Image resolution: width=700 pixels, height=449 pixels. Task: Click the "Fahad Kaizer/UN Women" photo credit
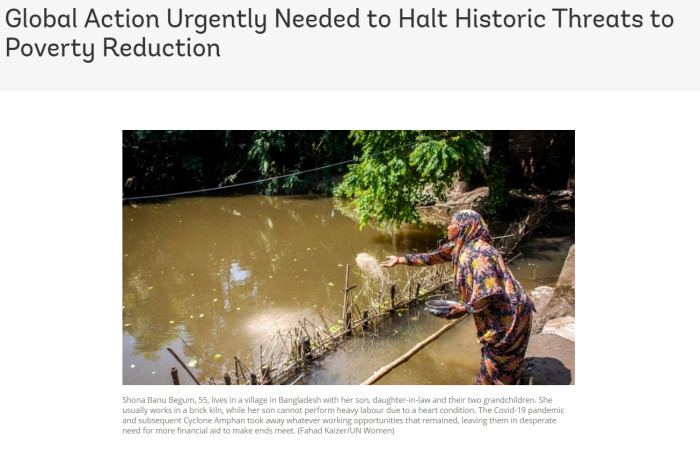pyautogui.click(x=346, y=431)
